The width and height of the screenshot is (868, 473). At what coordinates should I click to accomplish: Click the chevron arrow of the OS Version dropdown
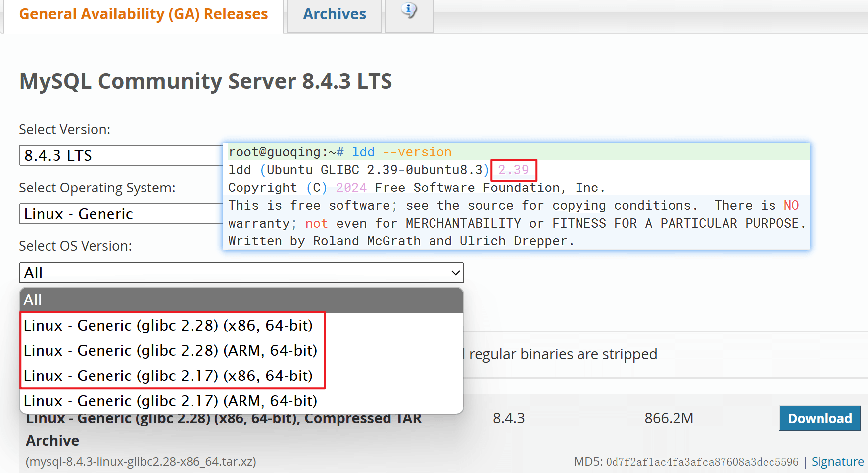tap(455, 273)
